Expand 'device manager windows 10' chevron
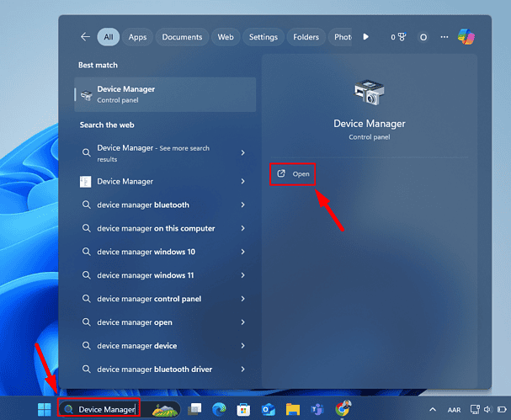Viewport: 511px width, 420px height. click(x=242, y=252)
